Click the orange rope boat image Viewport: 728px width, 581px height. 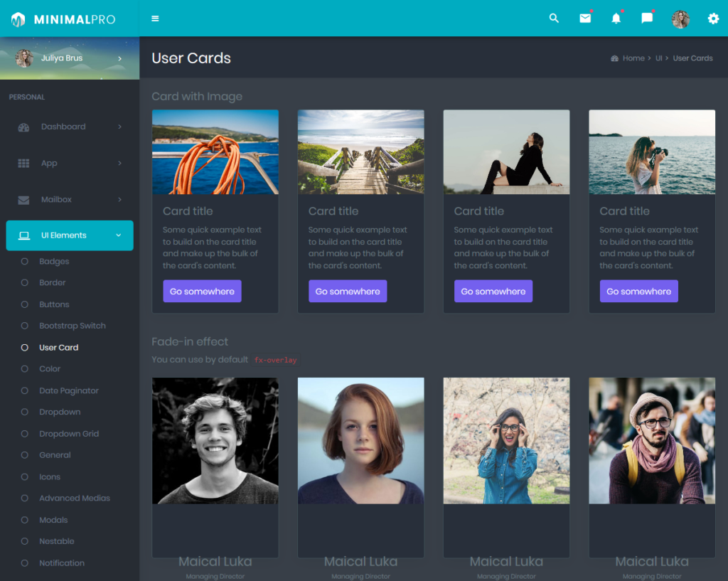(x=215, y=152)
